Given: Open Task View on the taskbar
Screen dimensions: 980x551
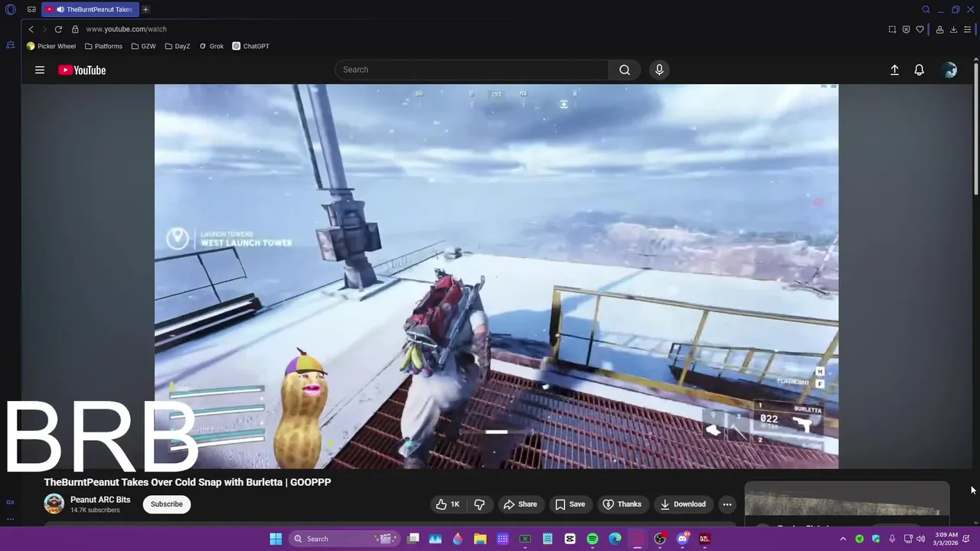Looking at the screenshot, I should [x=413, y=539].
